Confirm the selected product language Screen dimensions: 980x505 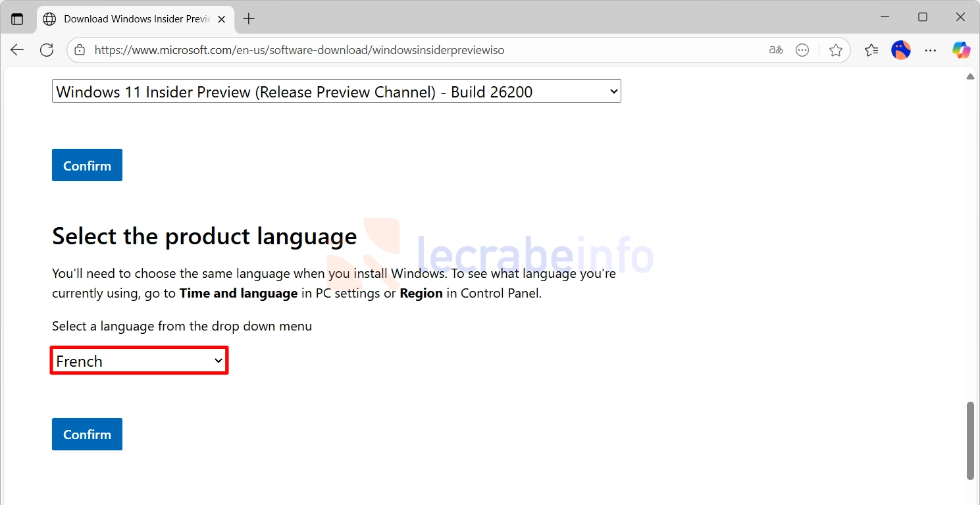click(x=87, y=435)
